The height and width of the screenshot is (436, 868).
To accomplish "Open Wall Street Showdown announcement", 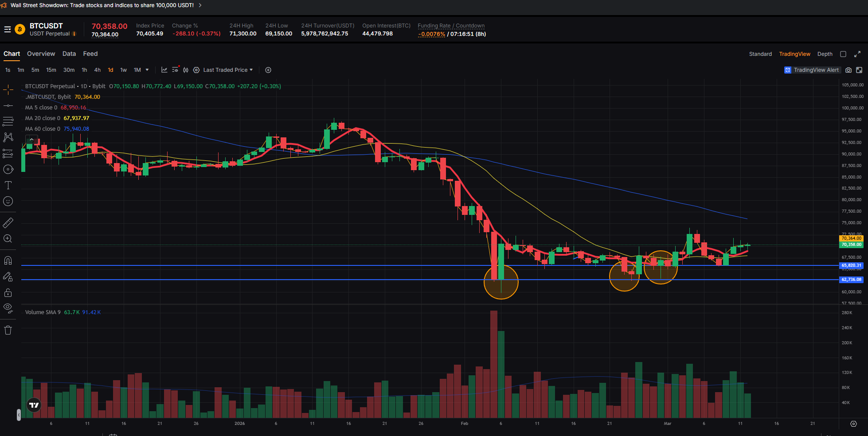I will (x=102, y=5).
